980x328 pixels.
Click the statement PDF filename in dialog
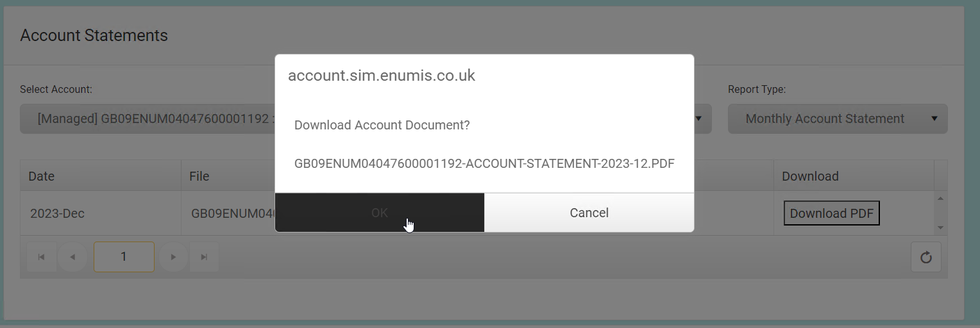(x=484, y=163)
